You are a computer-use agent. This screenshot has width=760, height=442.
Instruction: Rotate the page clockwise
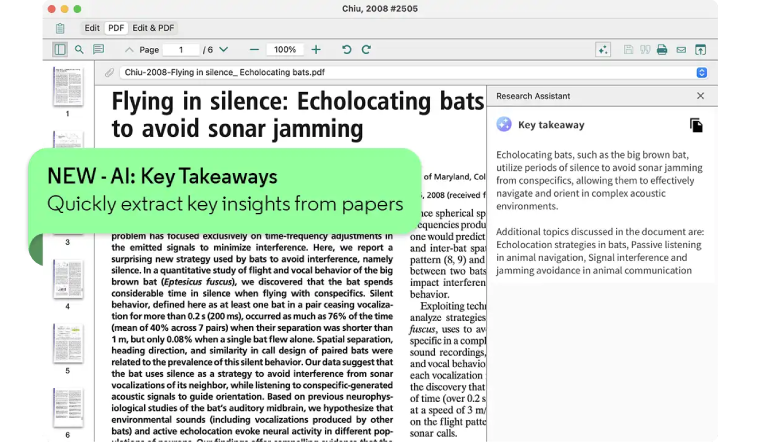pyautogui.click(x=366, y=49)
